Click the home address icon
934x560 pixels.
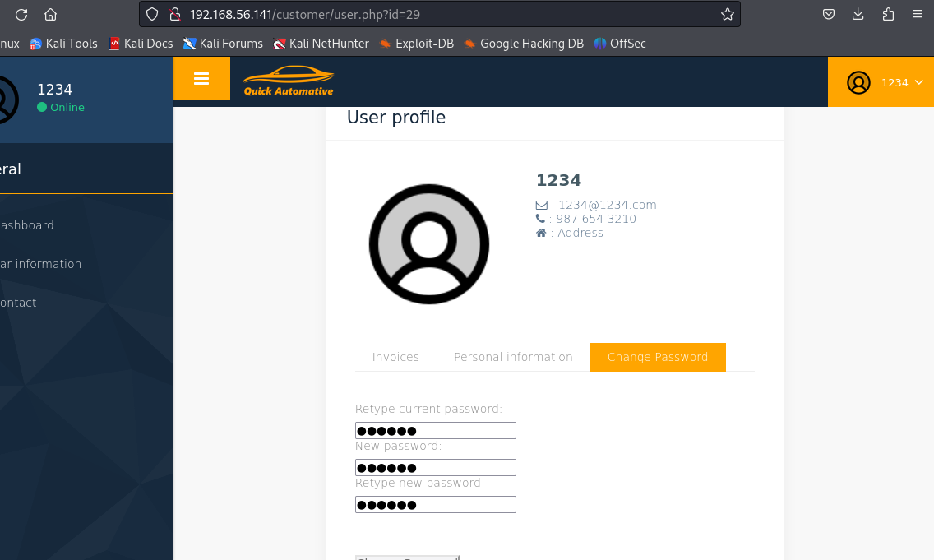click(x=541, y=233)
